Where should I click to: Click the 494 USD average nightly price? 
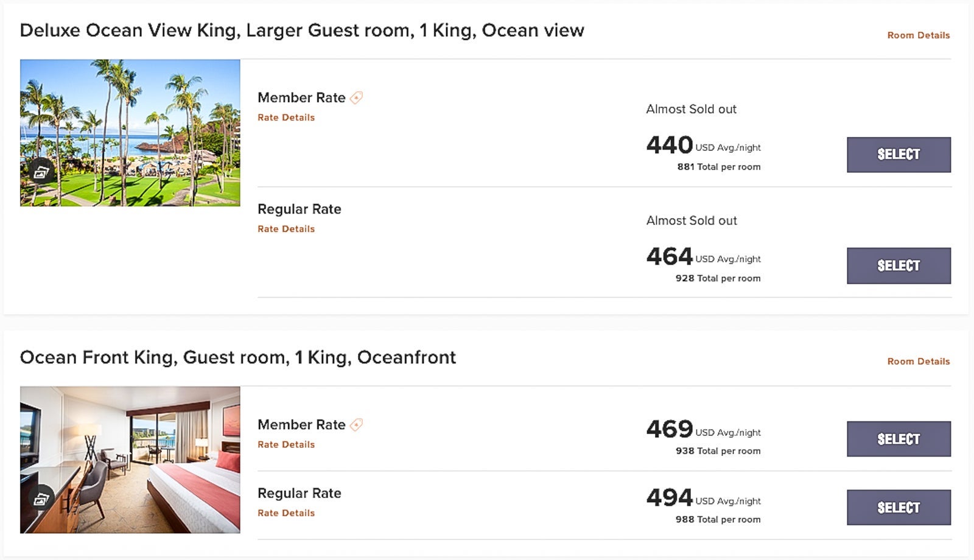670,498
